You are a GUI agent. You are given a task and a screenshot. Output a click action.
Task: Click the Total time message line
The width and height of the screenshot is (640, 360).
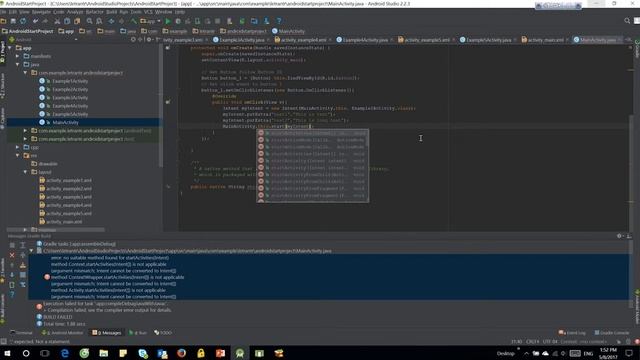64,324
